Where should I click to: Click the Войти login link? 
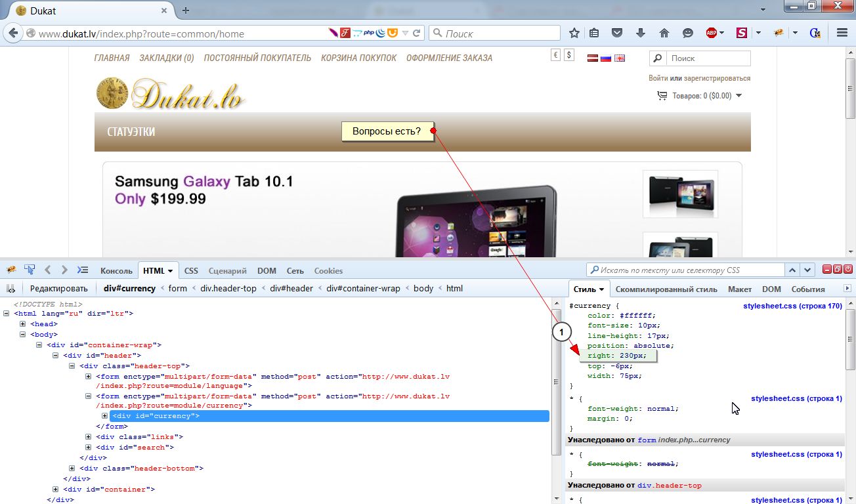tap(658, 78)
